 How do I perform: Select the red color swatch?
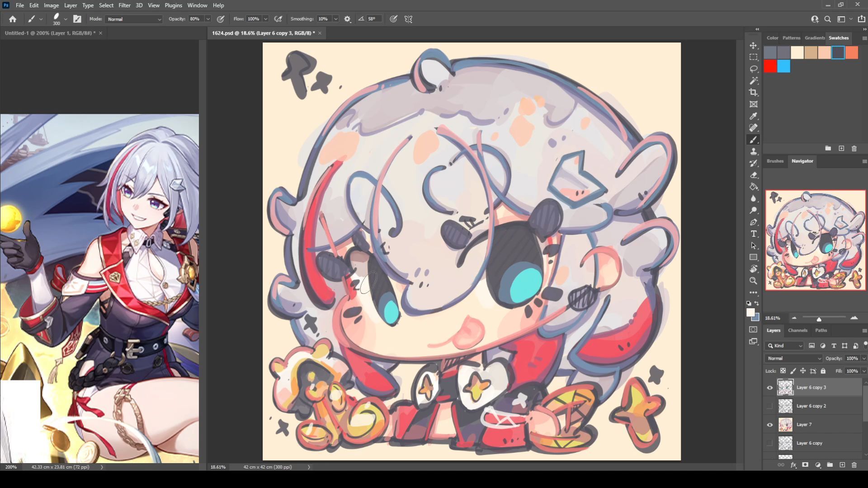770,66
